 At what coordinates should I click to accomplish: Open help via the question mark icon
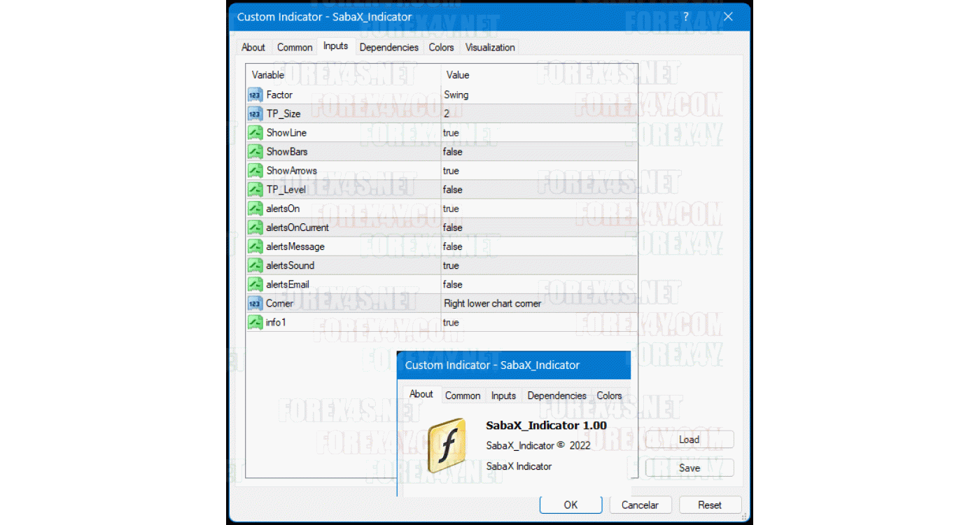685,17
